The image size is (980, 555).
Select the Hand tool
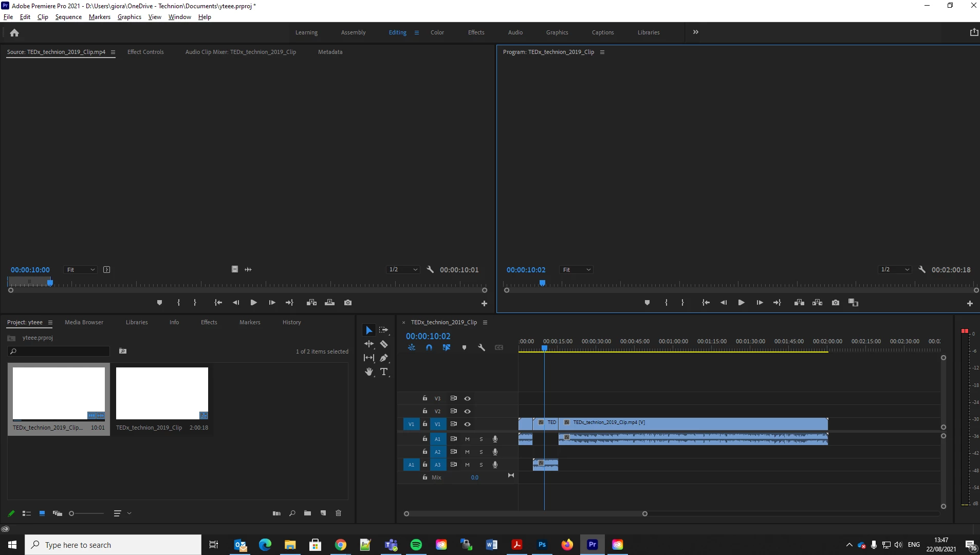(x=369, y=372)
